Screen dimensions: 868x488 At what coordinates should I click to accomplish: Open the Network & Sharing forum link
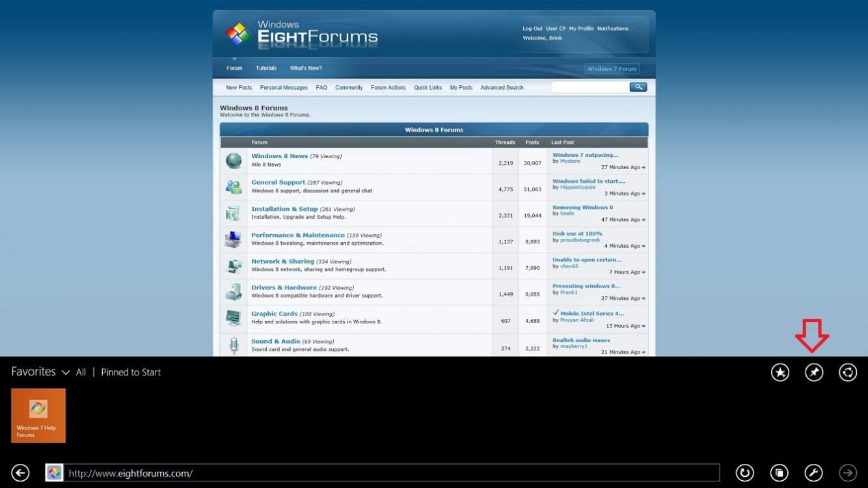pyautogui.click(x=282, y=261)
